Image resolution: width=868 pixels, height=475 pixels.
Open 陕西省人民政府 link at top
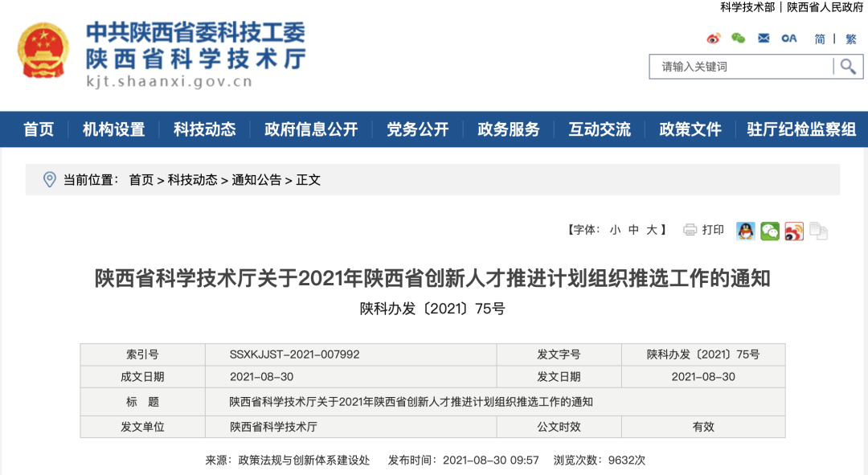[825, 7]
